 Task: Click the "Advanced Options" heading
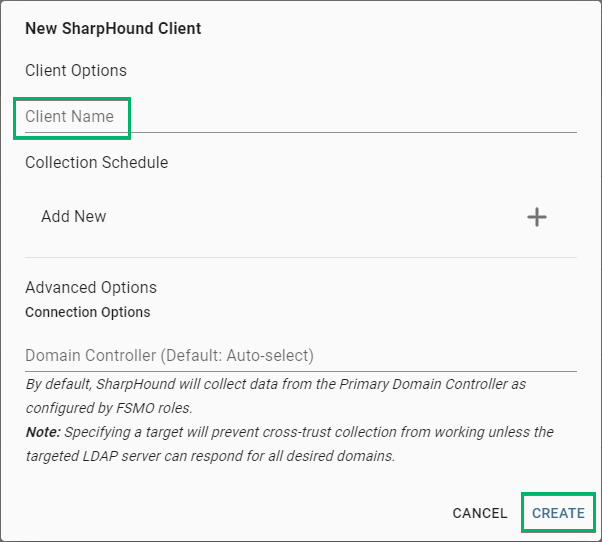(x=91, y=287)
